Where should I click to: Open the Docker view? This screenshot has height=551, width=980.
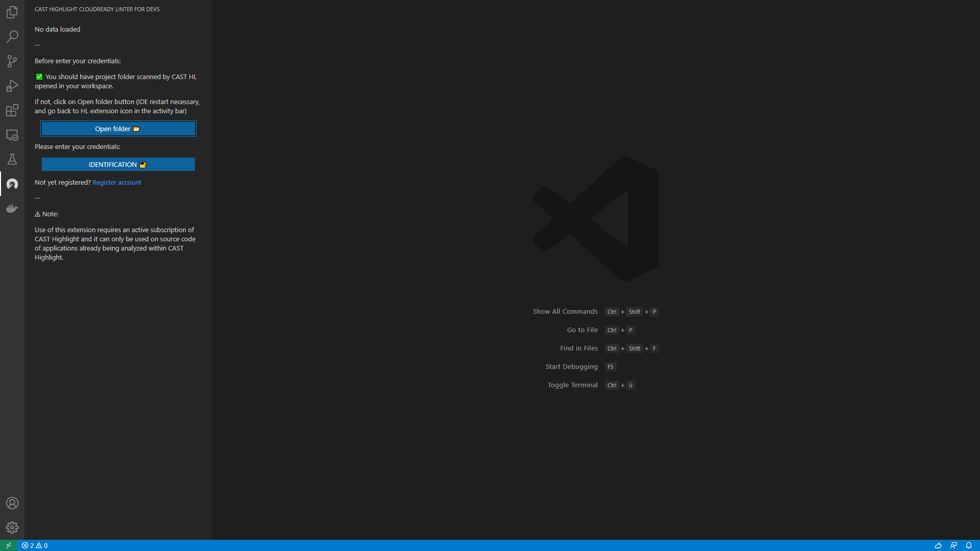(x=12, y=208)
